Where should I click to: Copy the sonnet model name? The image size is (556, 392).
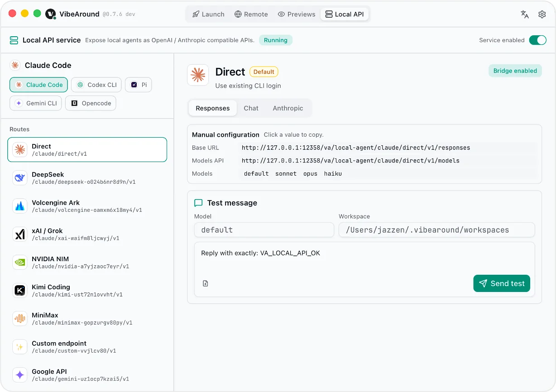286,174
